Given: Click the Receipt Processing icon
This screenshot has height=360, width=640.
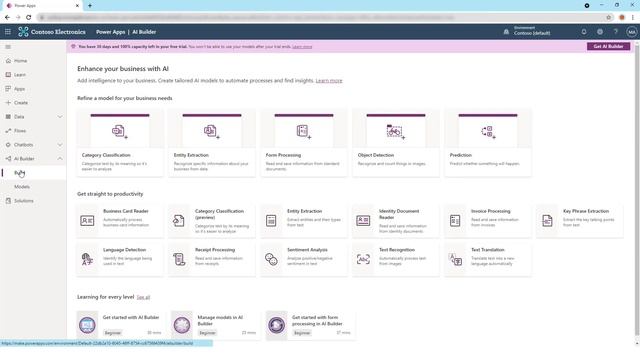Looking at the screenshot, I should click(x=179, y=259).
